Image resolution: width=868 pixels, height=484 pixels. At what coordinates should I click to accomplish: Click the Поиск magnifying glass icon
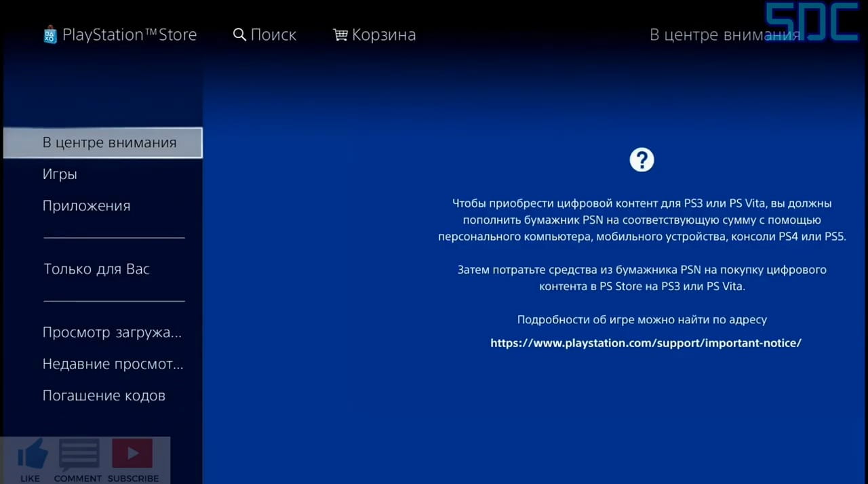(x=239, y=35)
